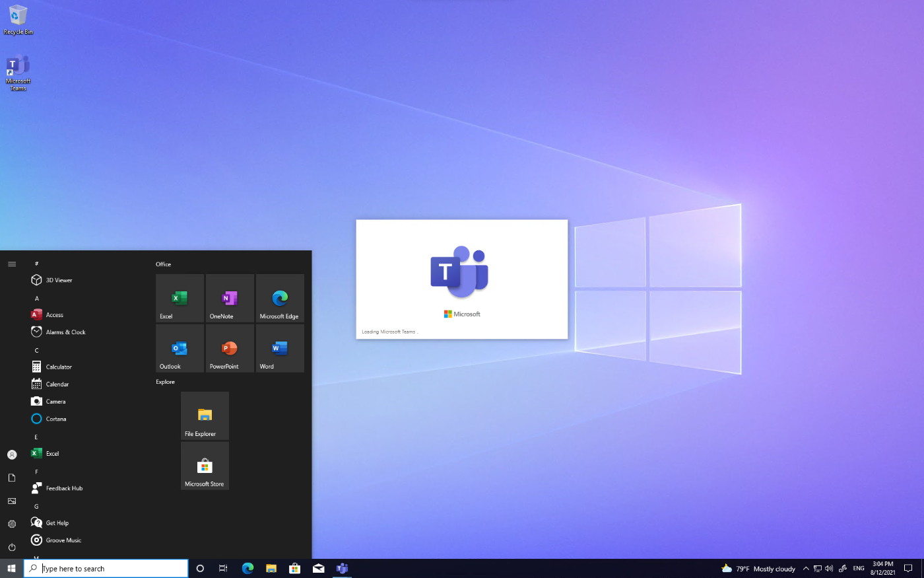Click the taskbar search box
Viewport: 924px width, 578px height.
[x=106, y=568]
